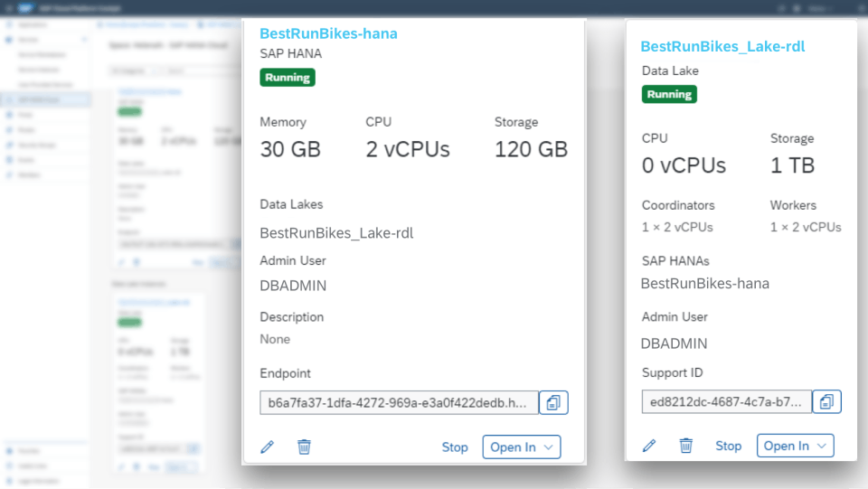Open the BestRunBikes_Lake-rdl title link on the large card
Viewport: 868px width, 489px height.
(722, 46)
